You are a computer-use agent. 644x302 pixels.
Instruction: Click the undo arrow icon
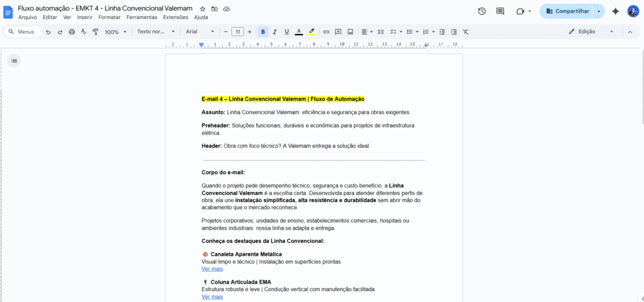[x=48, y=31]
